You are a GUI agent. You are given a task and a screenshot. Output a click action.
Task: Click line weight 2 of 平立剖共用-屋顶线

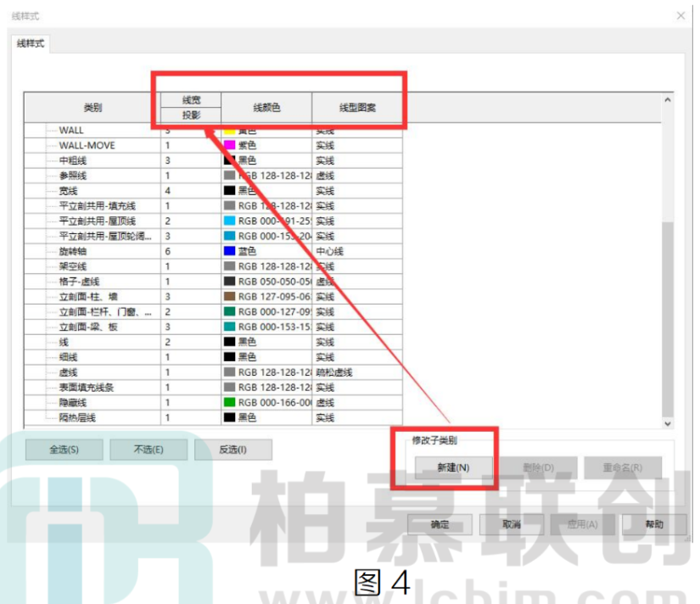[191, 221]
